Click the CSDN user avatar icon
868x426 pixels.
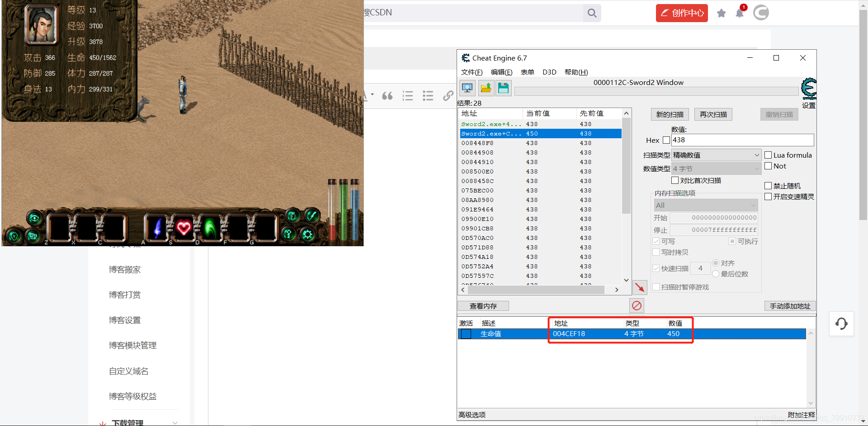pos(761,13)
